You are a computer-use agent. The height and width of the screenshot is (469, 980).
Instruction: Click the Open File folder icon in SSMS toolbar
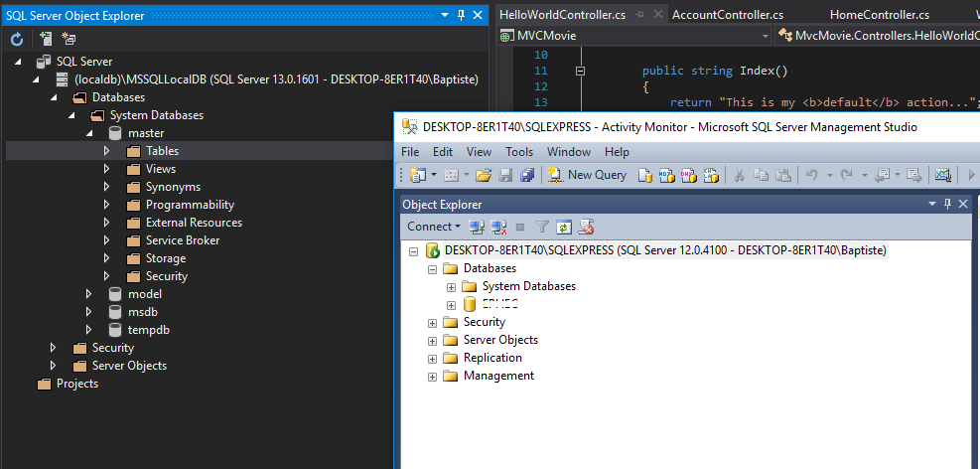click(484, 175)
